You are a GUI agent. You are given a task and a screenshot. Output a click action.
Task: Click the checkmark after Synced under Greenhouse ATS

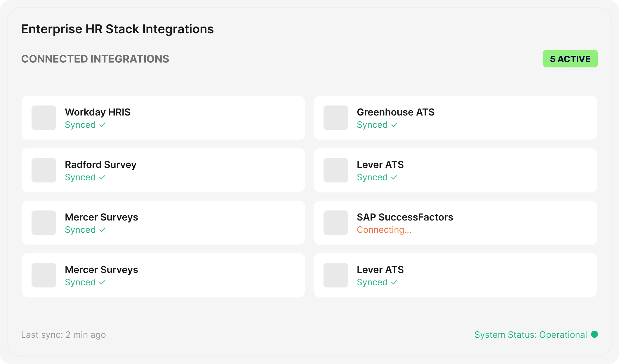[394, 125]
